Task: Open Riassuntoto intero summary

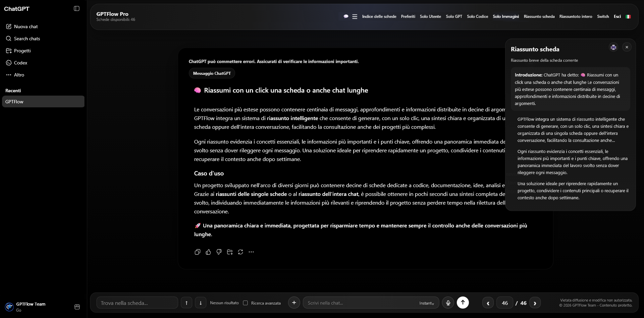Action: tap(576, 16)
